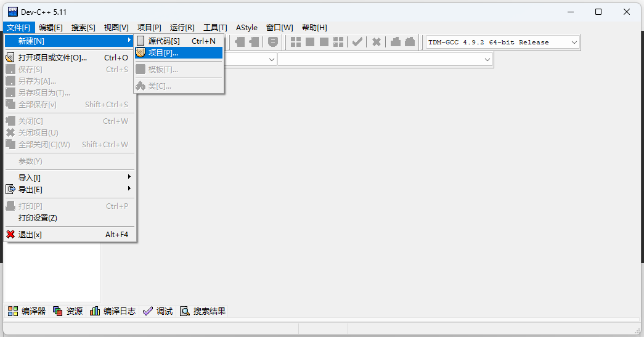The width and height of the screenshot is (644, 337).
Task: Open the 工具[T] tools menu
Action: coord(215,28)
